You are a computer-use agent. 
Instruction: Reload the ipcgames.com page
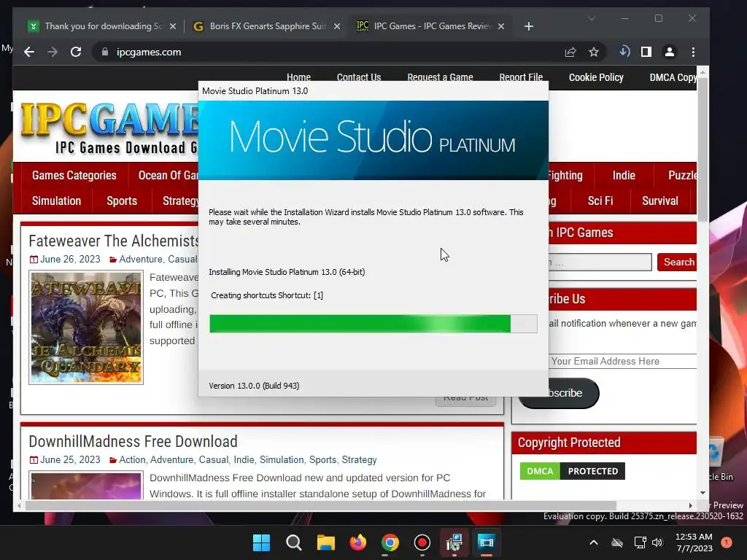(76, 52)
